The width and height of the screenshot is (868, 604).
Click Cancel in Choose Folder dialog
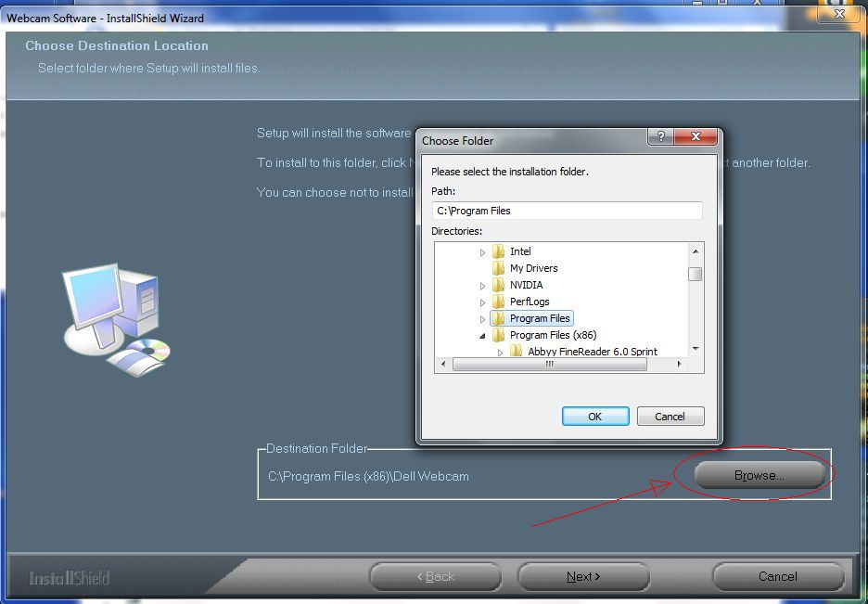pyautogui.click(x=670, y=417)
